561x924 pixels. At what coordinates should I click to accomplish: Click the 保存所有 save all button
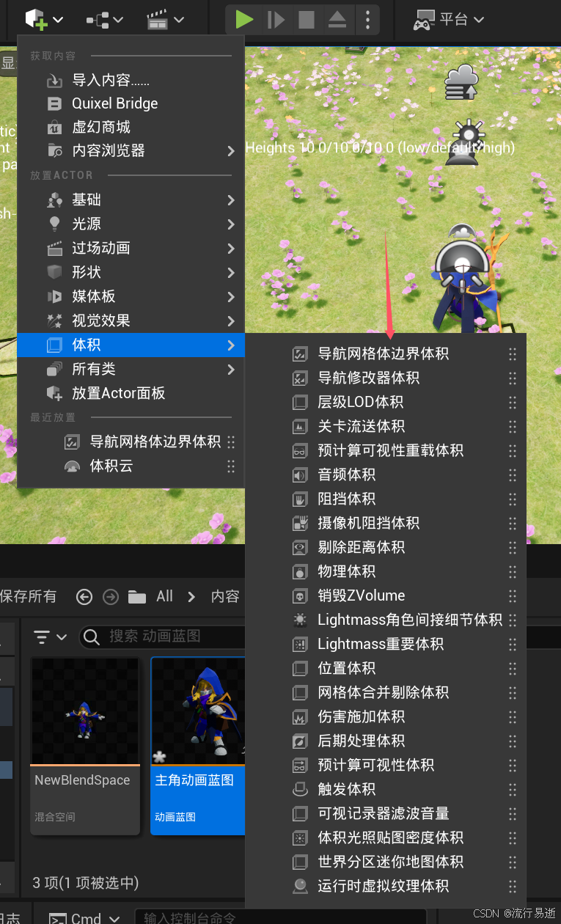(x=28, y=596)
